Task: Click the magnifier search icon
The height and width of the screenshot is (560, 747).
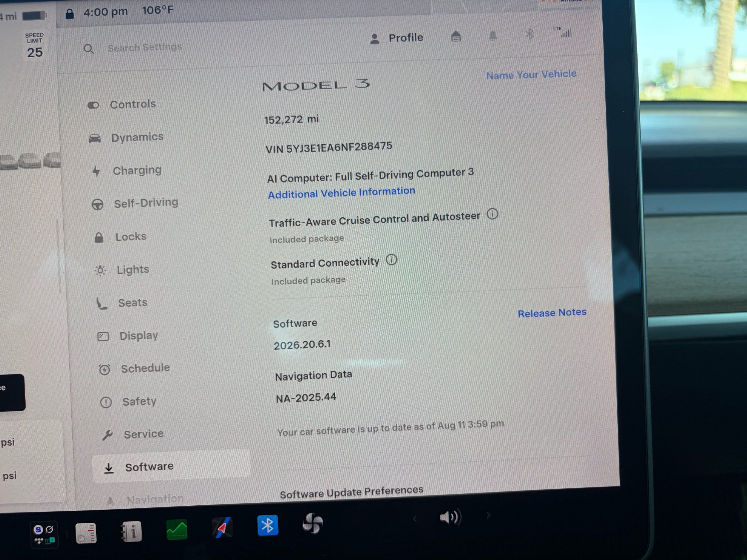Action: click(x=89, y=49)
